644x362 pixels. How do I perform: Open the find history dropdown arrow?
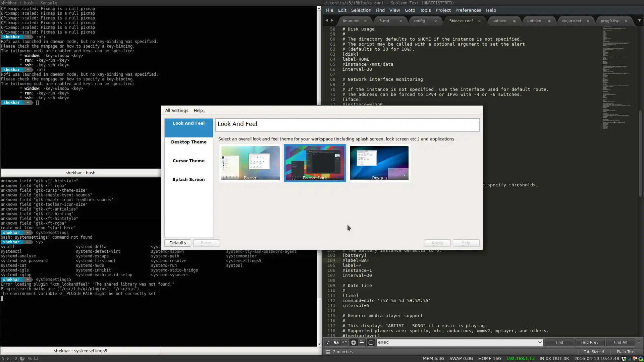pyautogui.click(x=540, y=342)
